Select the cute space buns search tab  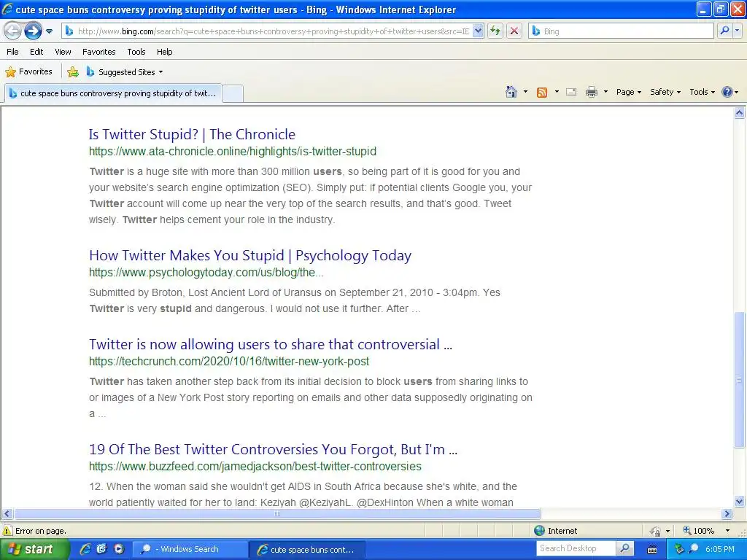[x=113, y=93]
